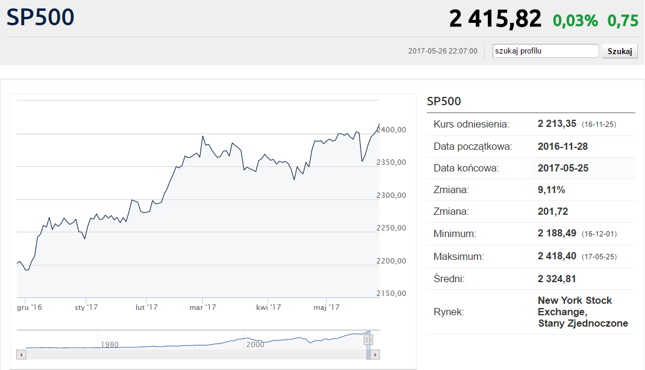Click the 2400,00 y-axis label
The width and height of the screenshot is (645, 370).
pos(392,130)
